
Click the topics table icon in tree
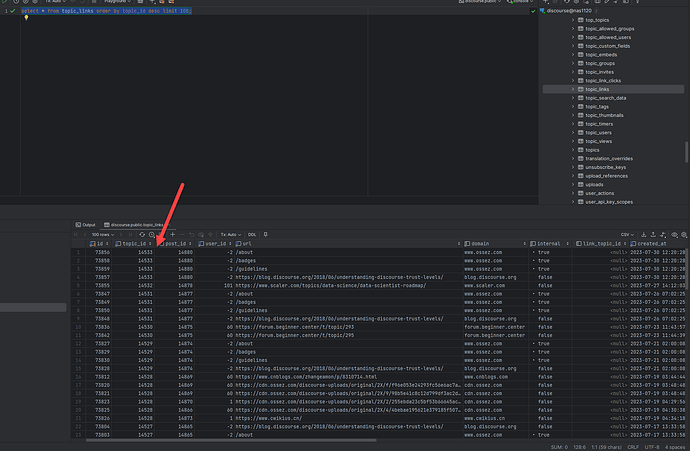580,150
